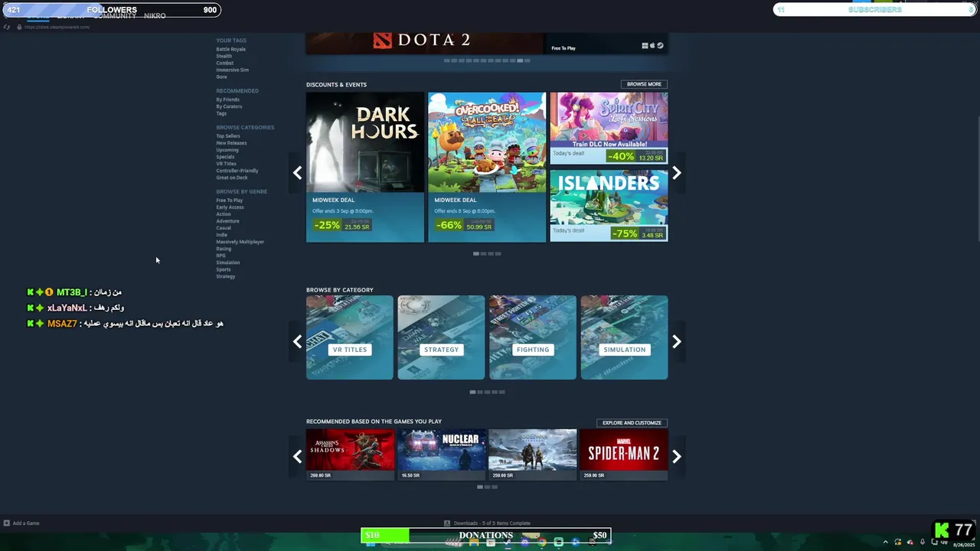
Task: Show previous recommended games
Action: pos(297,457)
